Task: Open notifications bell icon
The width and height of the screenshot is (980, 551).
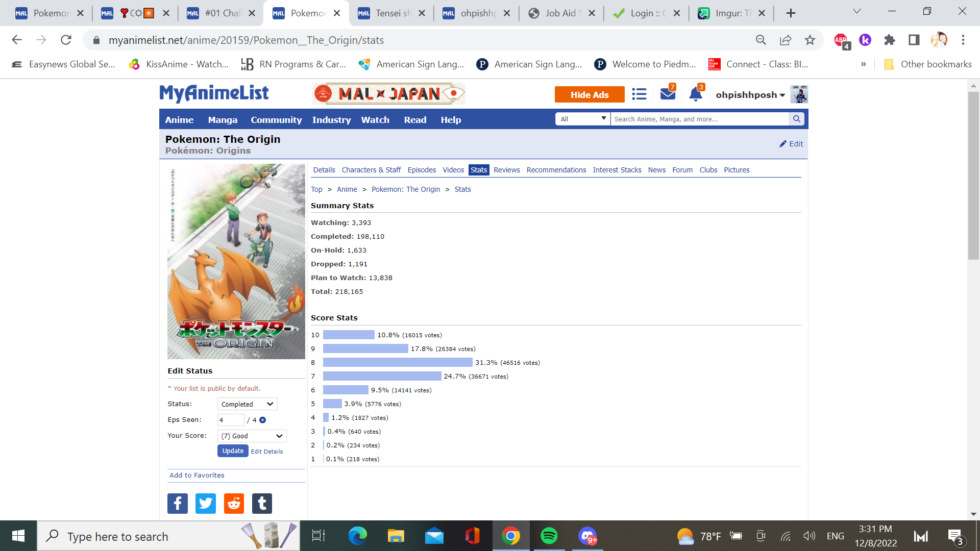Action: tap(695, 94)
